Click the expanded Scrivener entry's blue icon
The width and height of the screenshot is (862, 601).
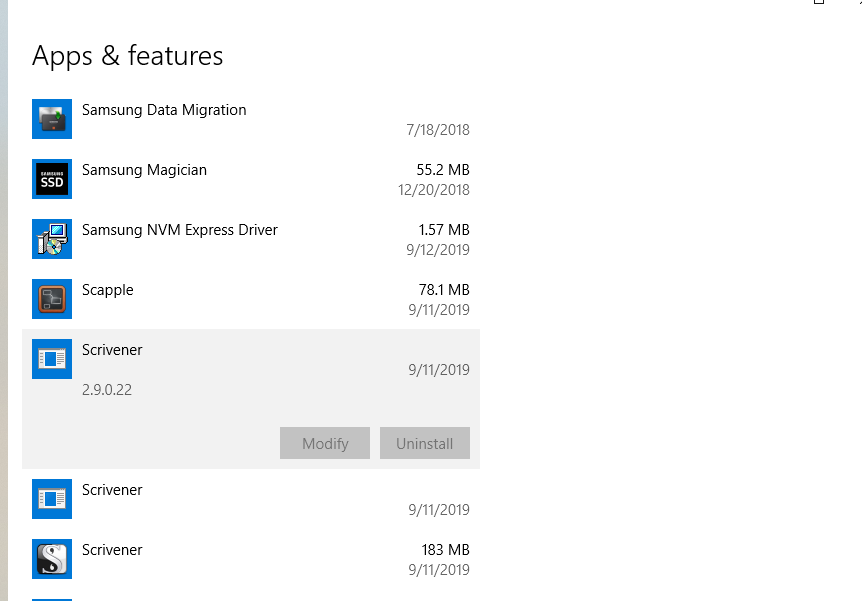(x=51, y=359)
